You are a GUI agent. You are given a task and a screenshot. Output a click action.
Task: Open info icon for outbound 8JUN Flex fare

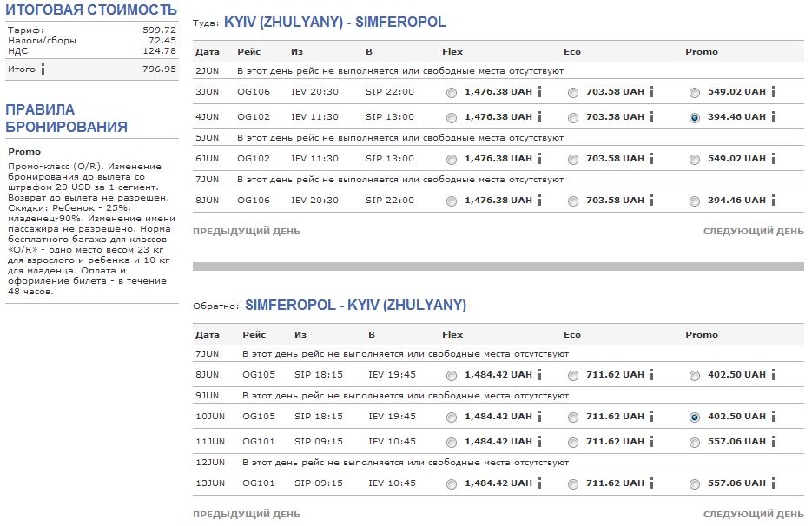(x=539, y=200)
